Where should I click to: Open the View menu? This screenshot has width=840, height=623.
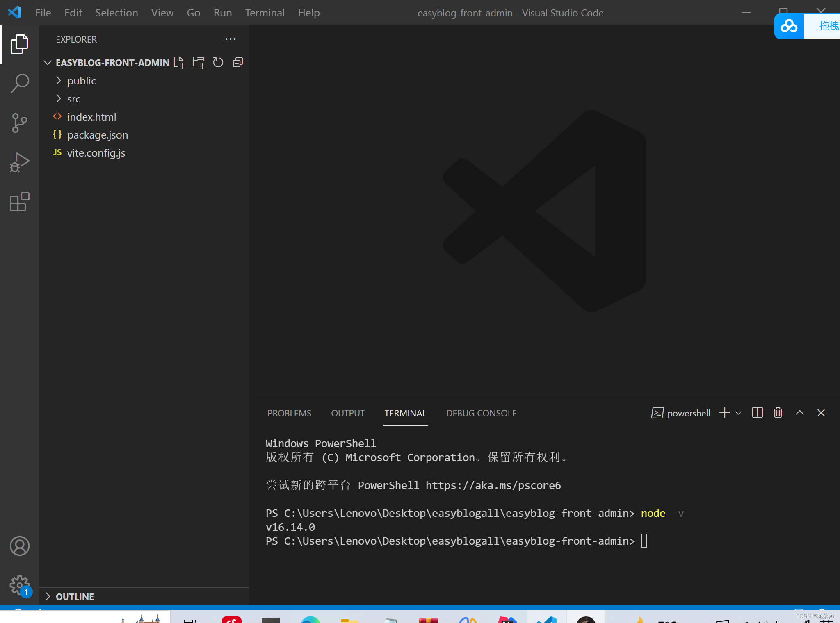pyautogui.click(x=162, y=13)
